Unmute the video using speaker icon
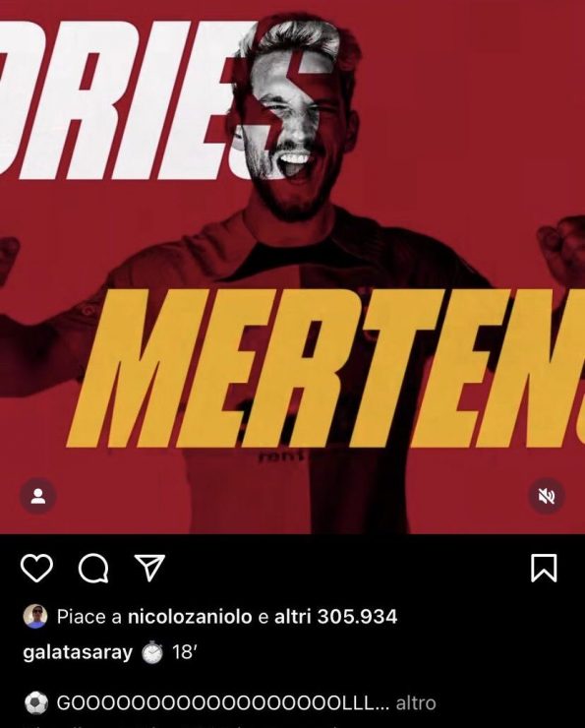This screenshot has height=728, width=585. (x=547, y=496)
